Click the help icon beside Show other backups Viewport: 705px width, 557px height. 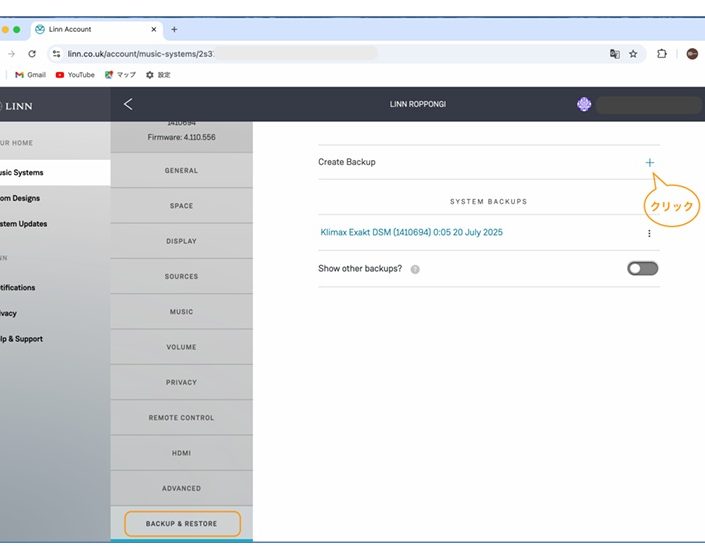pos(415,269)
